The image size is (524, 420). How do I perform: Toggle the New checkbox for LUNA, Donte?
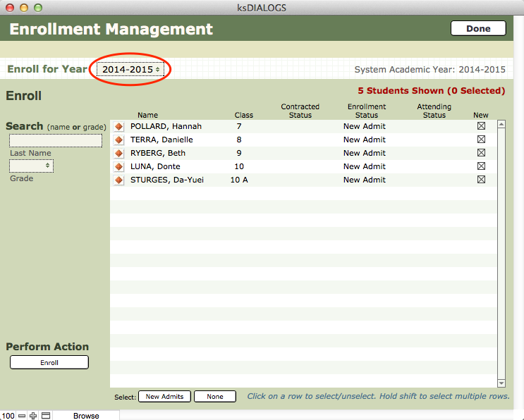click(x=481, y=166)
